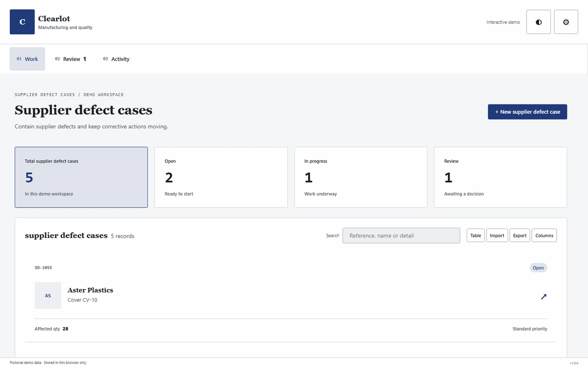This screenshot has height=368, width=588.
Task: Click the Export button
Action: (x=520, y=236)
